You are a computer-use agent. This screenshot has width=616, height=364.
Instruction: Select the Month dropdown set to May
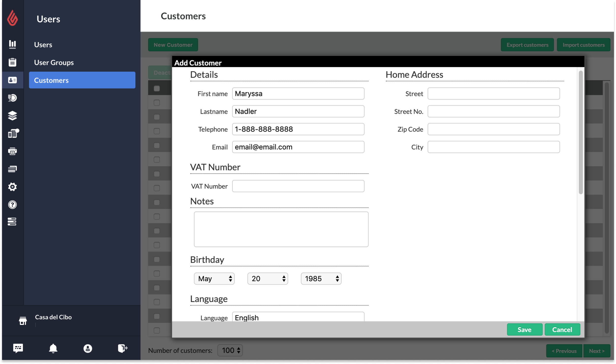point(214,279)
